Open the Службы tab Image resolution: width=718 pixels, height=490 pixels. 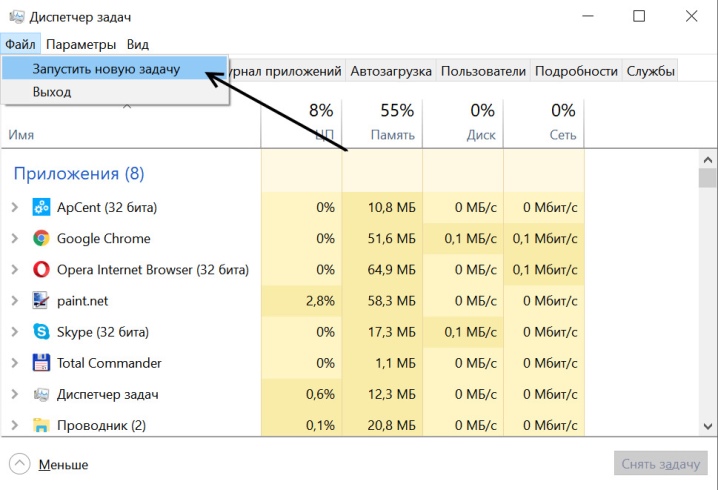pyautogui.click(x=650, y=71)
